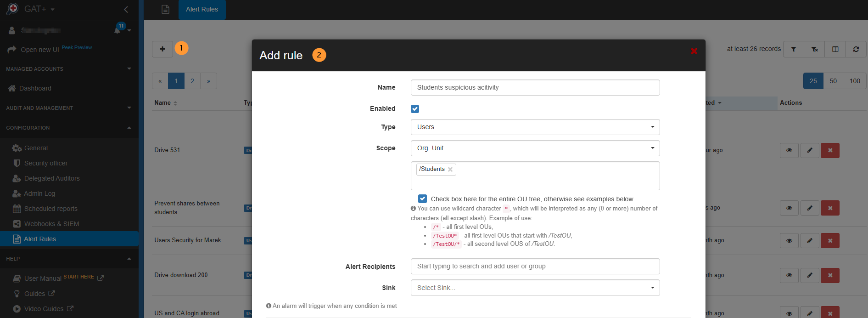Open the GAT+ dropdown menu

pos(39,9)
